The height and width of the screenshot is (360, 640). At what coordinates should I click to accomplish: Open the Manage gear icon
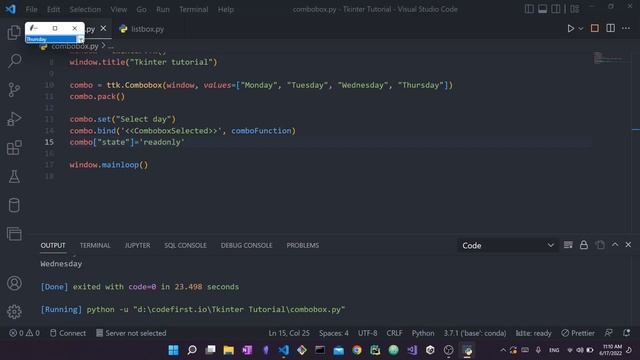pos(14,311)
